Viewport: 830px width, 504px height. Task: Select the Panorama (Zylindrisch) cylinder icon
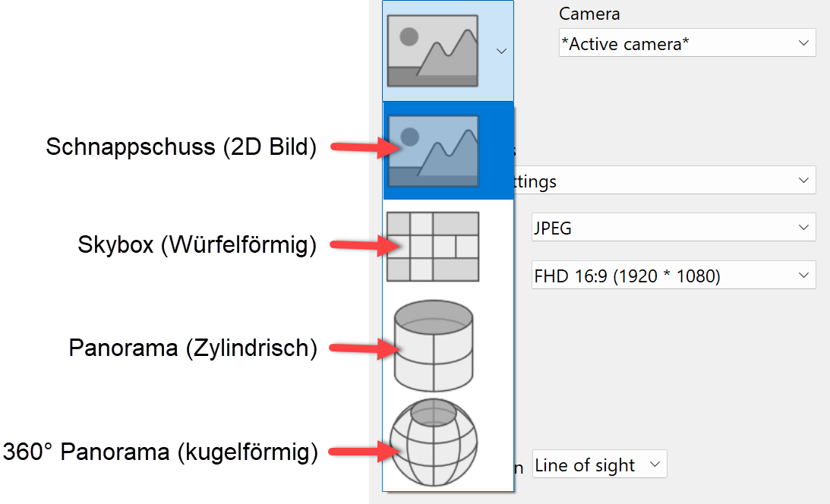(x=432, y=347)
